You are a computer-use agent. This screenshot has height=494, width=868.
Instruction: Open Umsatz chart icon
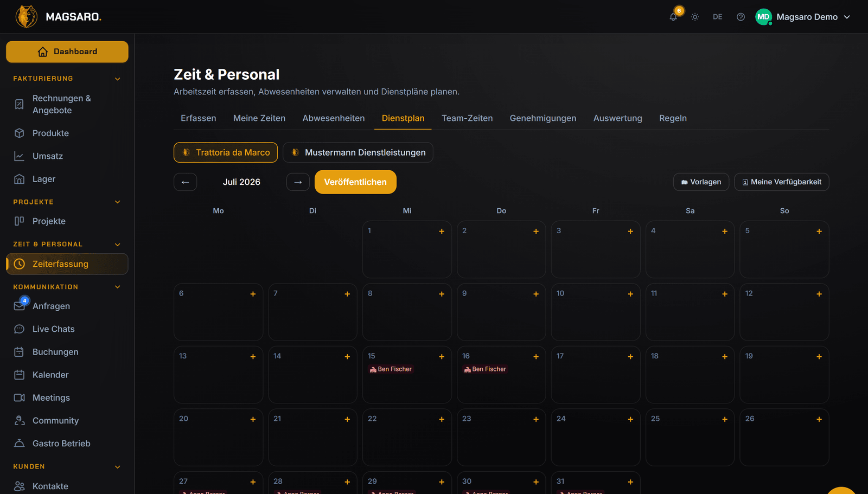point(19,156)
